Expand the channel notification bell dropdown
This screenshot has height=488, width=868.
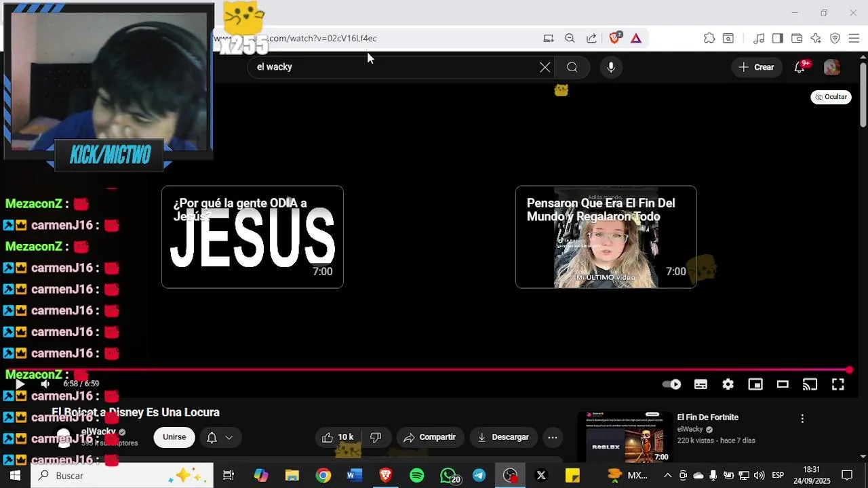[x=220, y=438]
